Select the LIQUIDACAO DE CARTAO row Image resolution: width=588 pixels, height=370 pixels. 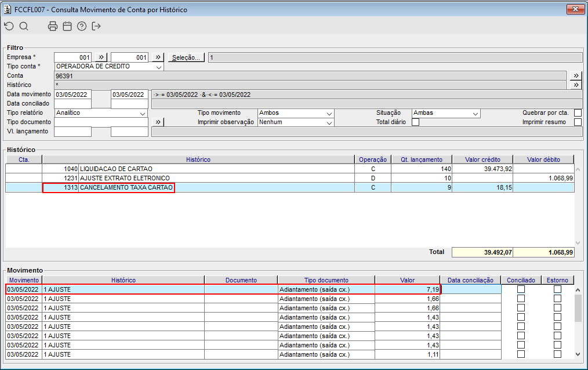289,169
